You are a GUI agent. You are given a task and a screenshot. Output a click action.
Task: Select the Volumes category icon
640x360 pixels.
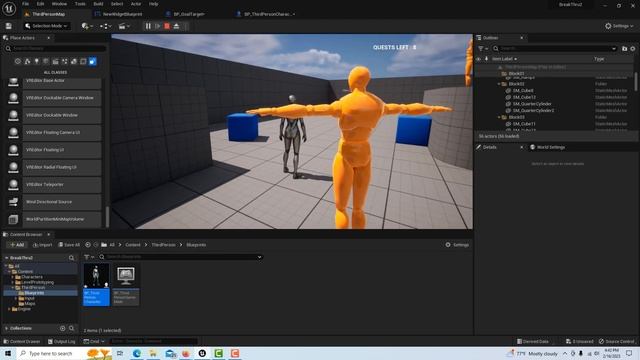tap(83, 61)
